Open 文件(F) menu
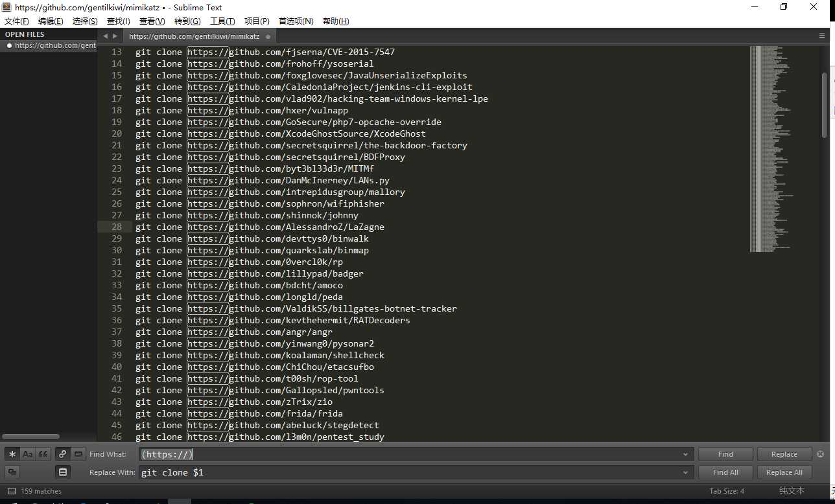835x504 pixels. pos(17,21)
